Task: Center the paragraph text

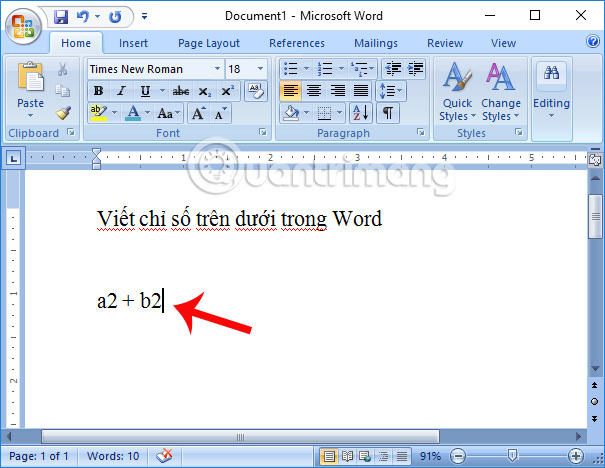Action: pos(314,91)
